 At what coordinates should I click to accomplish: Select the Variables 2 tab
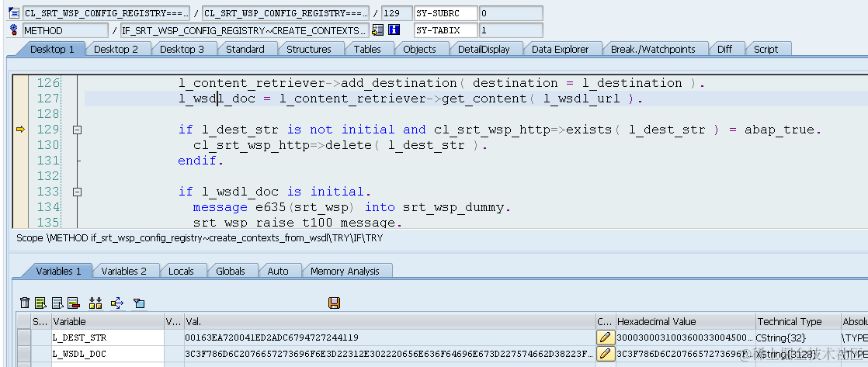(124, 272)
